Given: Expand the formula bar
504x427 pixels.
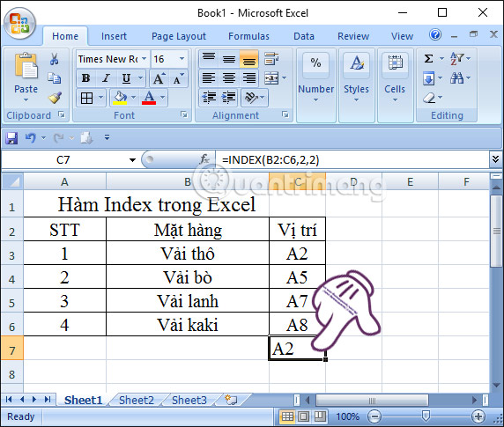Looking at the screenshot, I should point(495,159).
